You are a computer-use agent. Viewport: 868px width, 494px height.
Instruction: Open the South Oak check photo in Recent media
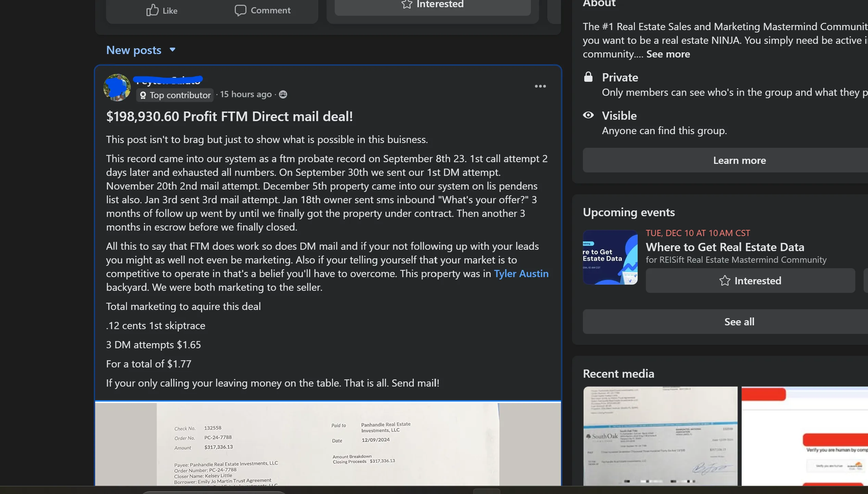click(660, 436)
